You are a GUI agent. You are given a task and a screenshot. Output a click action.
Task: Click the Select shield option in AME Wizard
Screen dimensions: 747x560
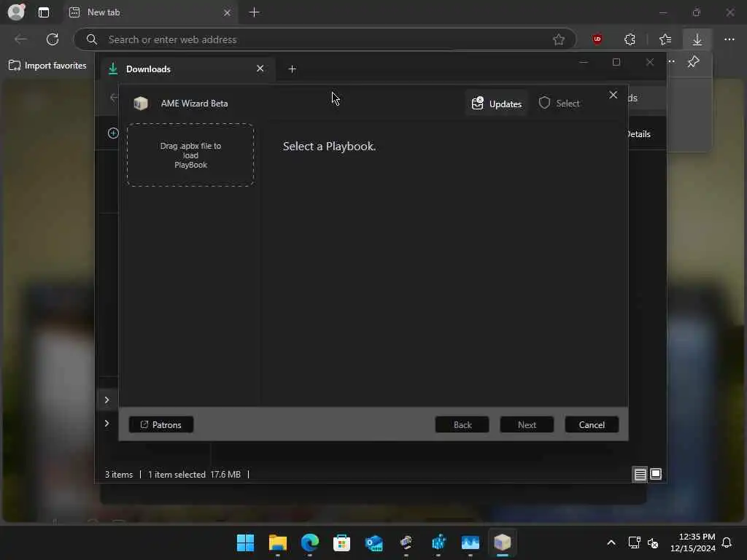pos(560,104)
